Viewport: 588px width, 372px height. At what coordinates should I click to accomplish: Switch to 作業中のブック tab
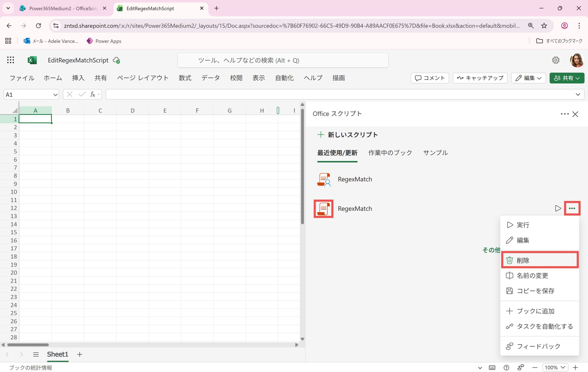tap(390, 153)
